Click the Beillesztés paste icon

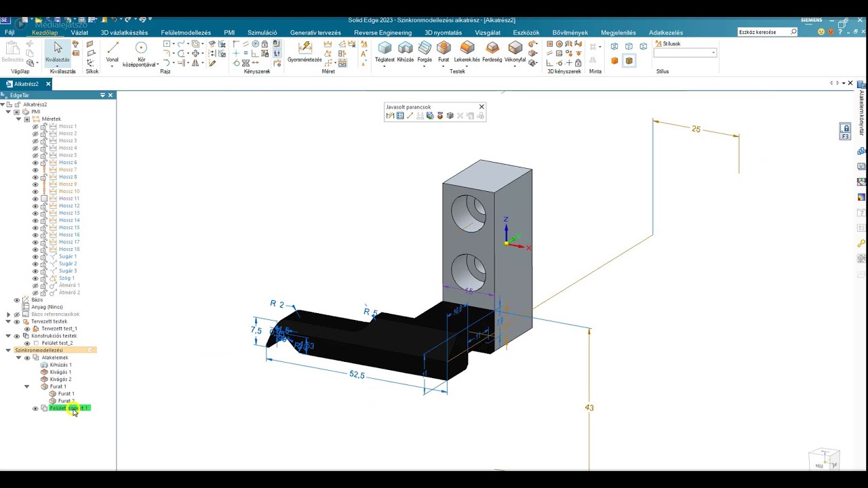click(12, 52)
